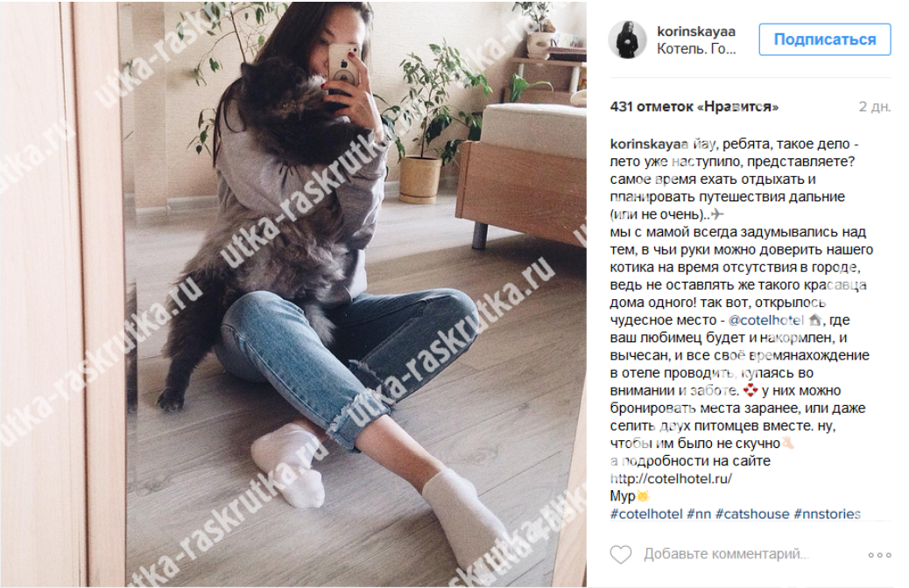Open the three-dot more options menu
The image size is (909, 588).
click(879, 555)
